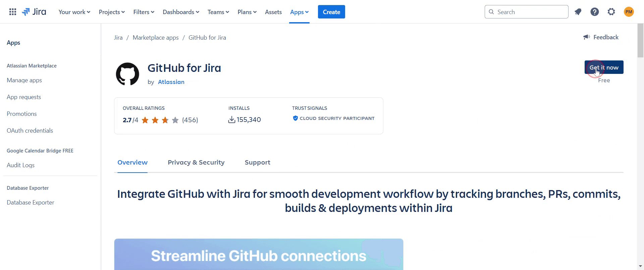Go to Jira breadcrumb link
The image size is (644, 270).
(x=118, y=38)
